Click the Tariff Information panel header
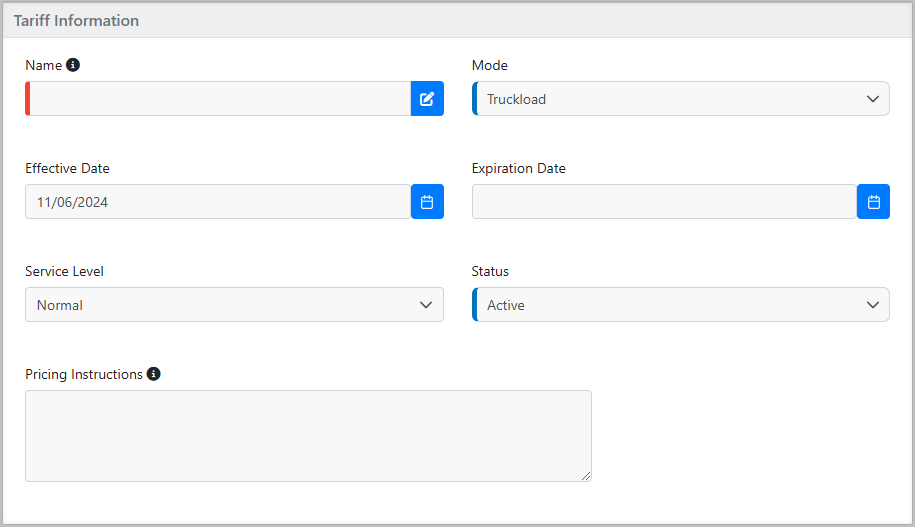 (x=458, y=21)
